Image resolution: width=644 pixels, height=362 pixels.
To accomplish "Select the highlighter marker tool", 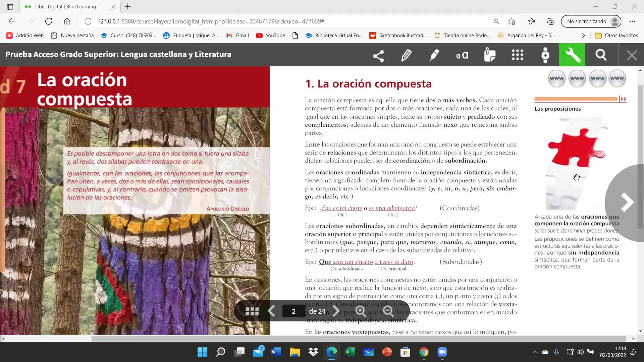I will pos(434,55).
